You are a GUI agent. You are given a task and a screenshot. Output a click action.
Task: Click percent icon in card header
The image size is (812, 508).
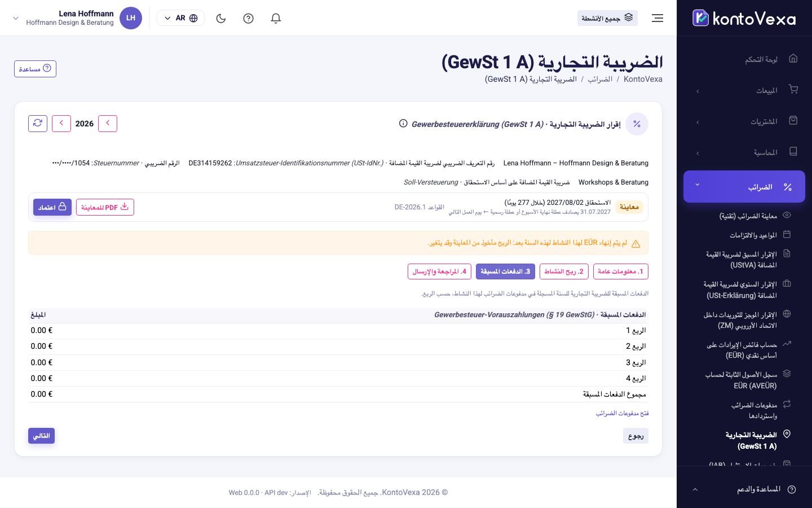click(637, 124)
